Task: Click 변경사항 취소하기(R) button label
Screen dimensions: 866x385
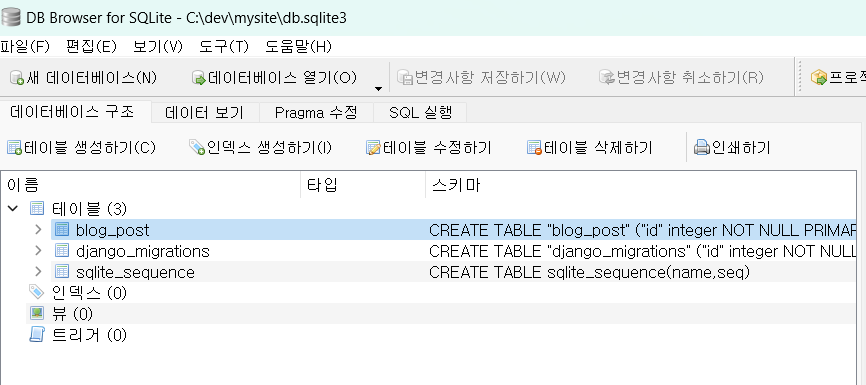Action: (x=690, y=78)
